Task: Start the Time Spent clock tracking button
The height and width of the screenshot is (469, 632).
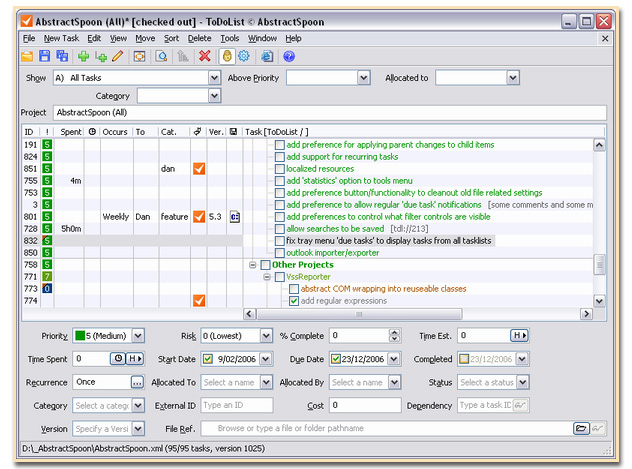Action: (x=118, y=359)
